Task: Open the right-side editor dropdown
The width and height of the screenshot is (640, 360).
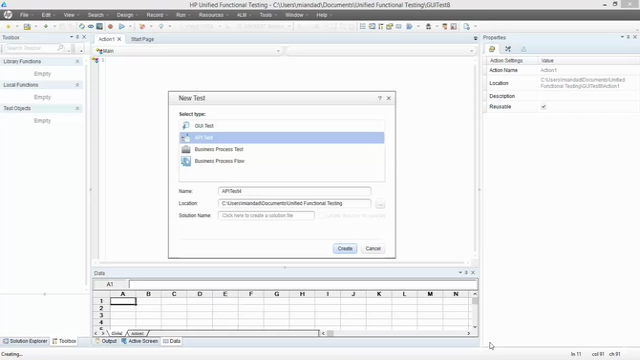Action: [x=471, y=51]
